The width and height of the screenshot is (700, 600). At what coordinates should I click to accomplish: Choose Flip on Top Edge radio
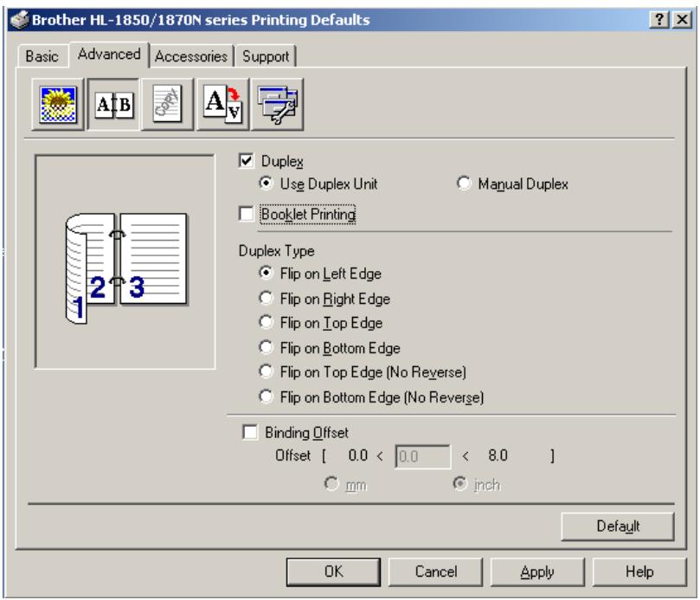tap(266, 322)
